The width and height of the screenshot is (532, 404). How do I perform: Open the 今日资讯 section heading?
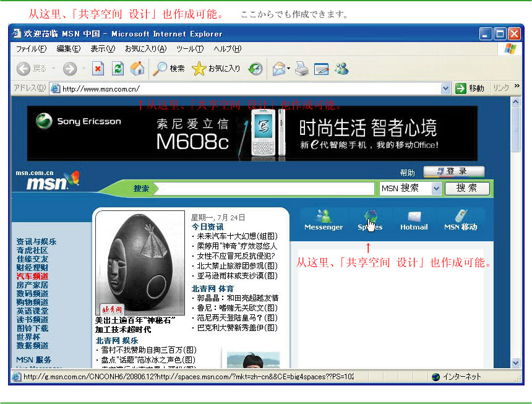click(x=208, y=226)
